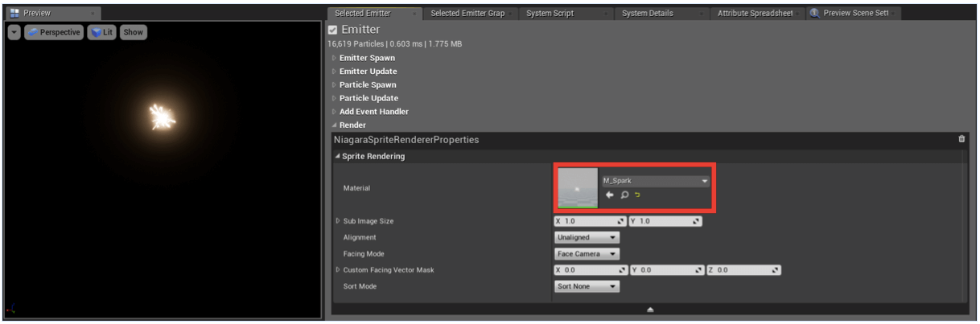Switch to the System Script tab

[x=550, y=13]
